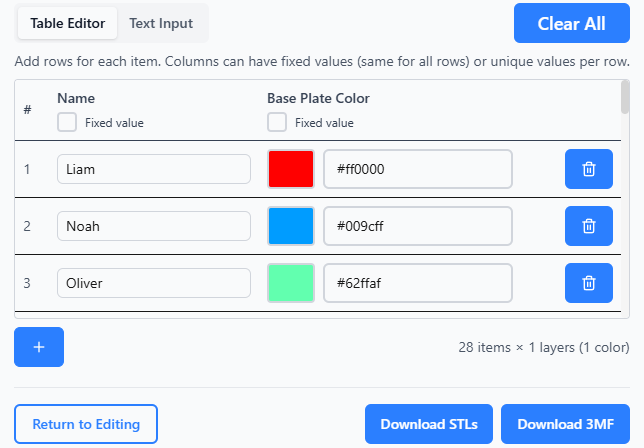Edit the Liam name field
Viewport: 644px width, 448px height.
tap(153, 169)
